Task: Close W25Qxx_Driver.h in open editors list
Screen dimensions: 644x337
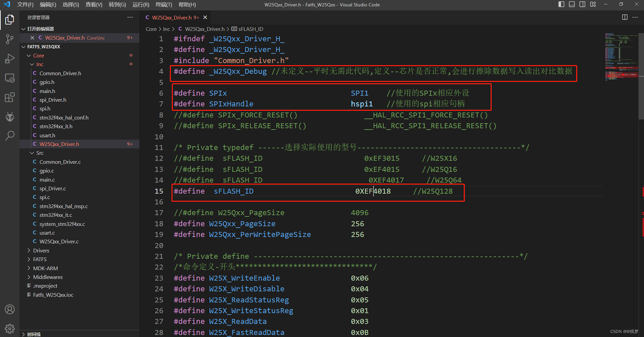Action: 32,38
